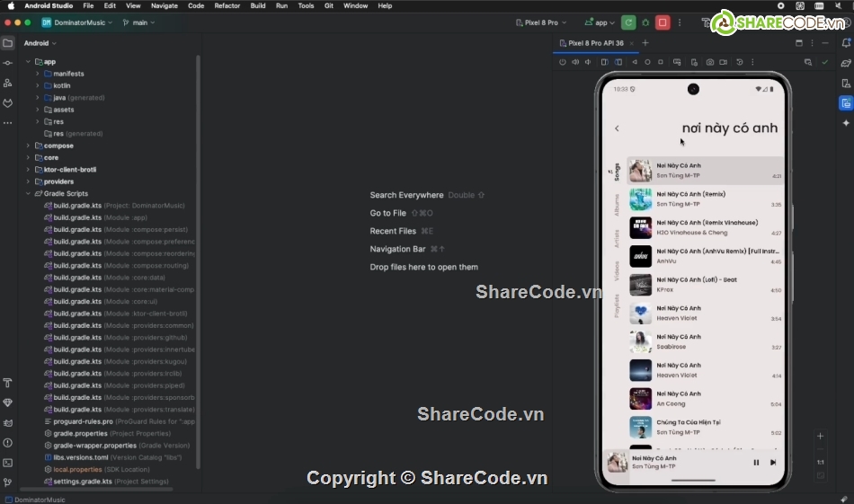Open the main branch dropdown
Screen dimensions: 854x504
coord(138,22)
